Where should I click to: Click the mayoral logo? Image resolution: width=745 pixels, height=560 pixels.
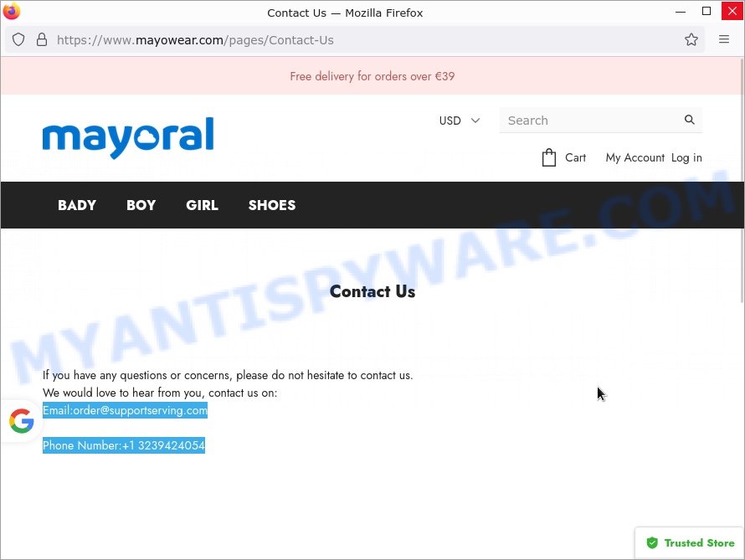click(x=128, y=136)
